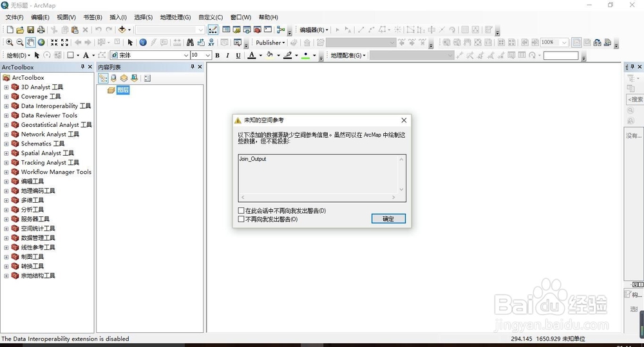The image size is (644, 347).
Task: Close the unknown spatial reference dialog
Action: [x=404, y=120]
